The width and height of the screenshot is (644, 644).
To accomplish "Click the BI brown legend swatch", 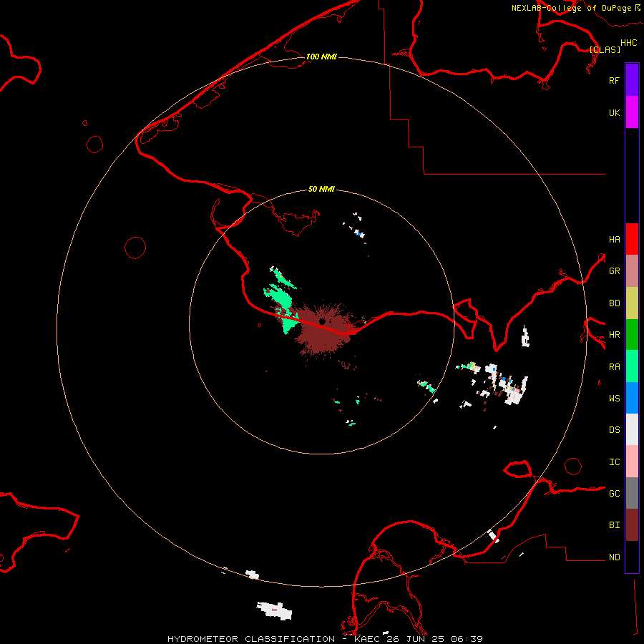I will [x=632, y=525].
